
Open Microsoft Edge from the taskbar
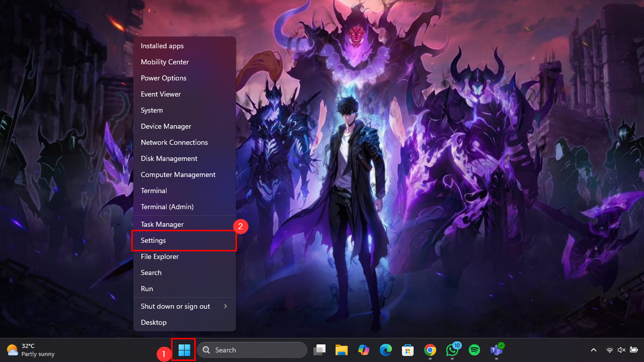coord(385,350)
